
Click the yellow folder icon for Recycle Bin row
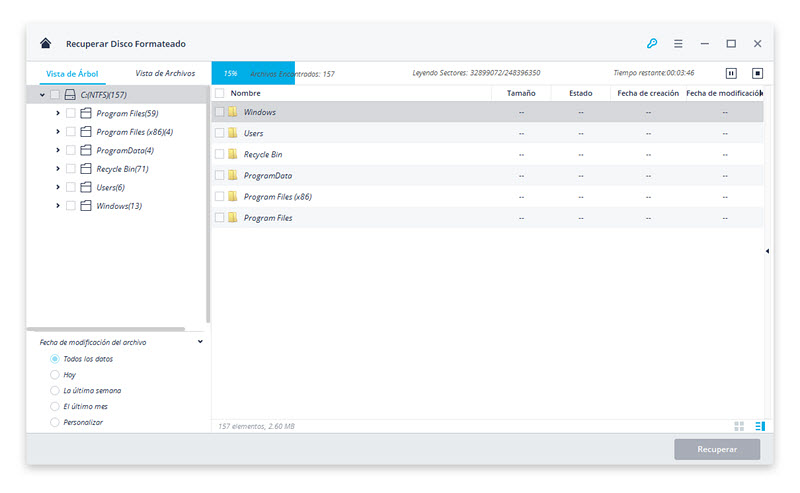[233, 154]
